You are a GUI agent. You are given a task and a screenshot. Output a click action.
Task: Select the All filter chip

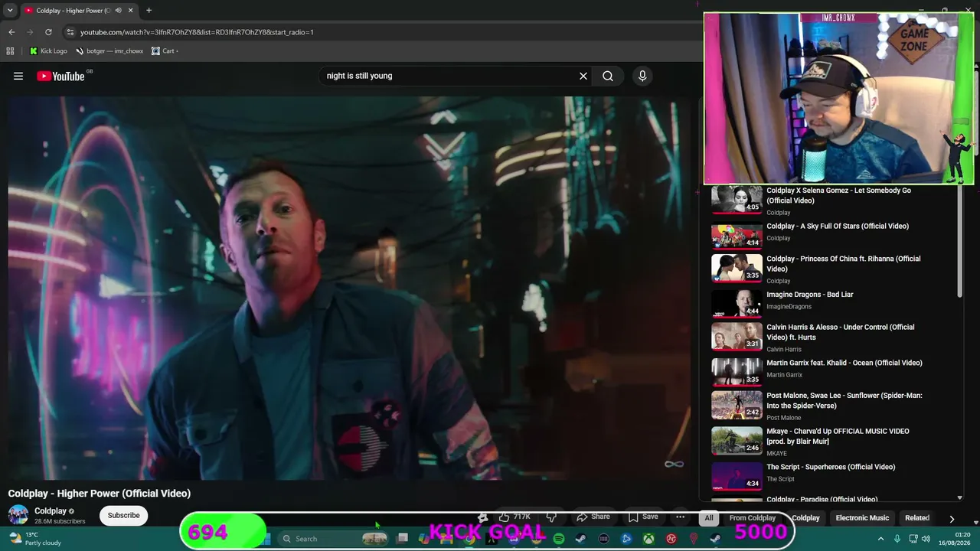click(709, 518)
